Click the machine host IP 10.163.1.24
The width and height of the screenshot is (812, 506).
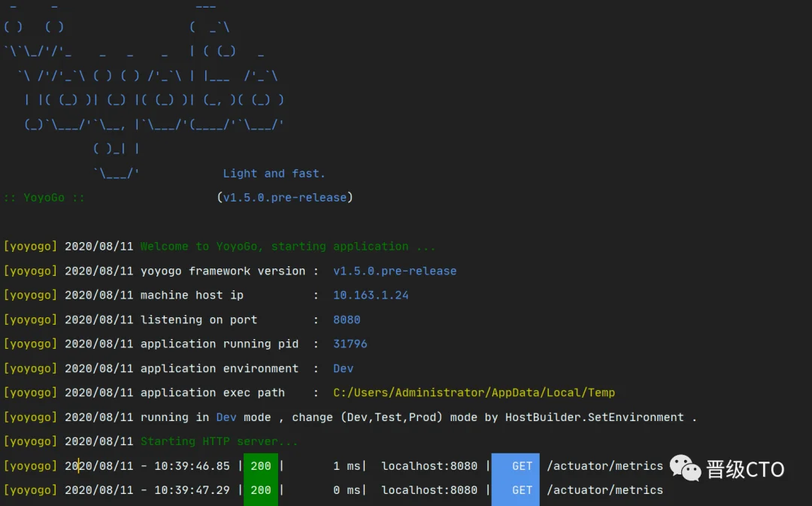tap(371, 295)
